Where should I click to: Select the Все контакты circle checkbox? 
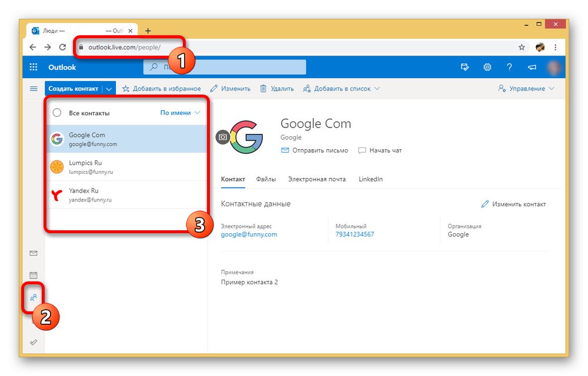[57, 113]
